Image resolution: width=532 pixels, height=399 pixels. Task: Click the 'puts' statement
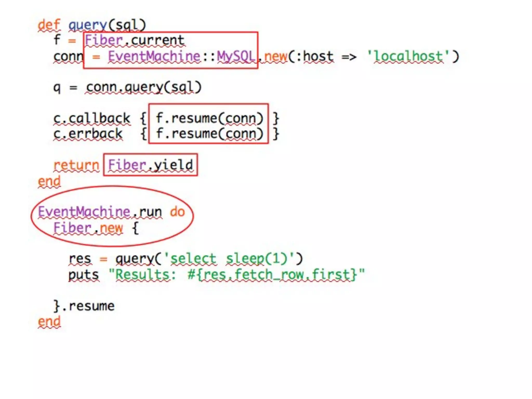[x=84, y=275]
